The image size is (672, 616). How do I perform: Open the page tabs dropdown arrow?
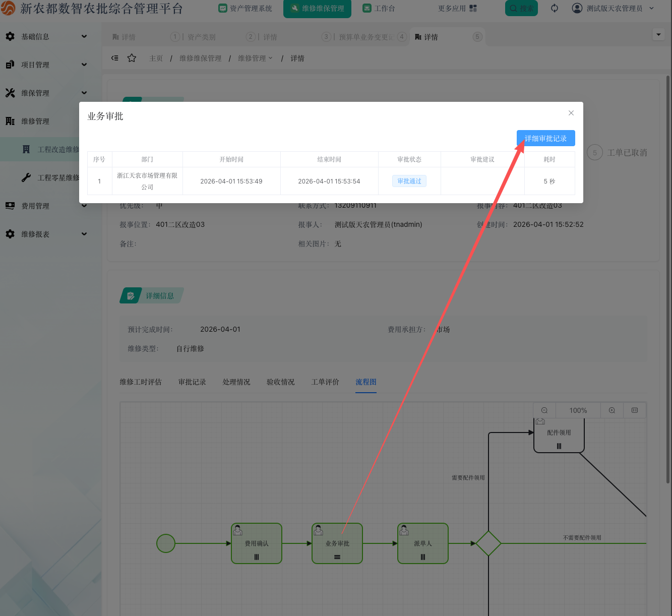click(658, 34)
